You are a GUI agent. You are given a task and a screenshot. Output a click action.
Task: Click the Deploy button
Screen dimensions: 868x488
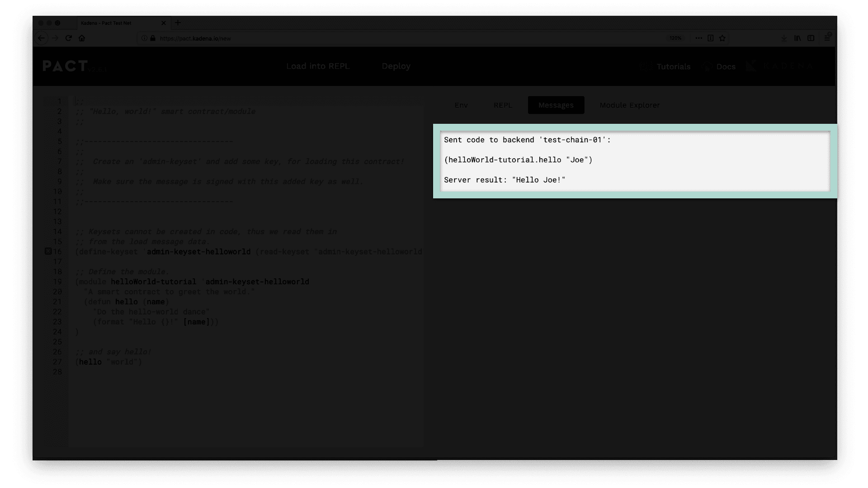[x=396, y=66]
